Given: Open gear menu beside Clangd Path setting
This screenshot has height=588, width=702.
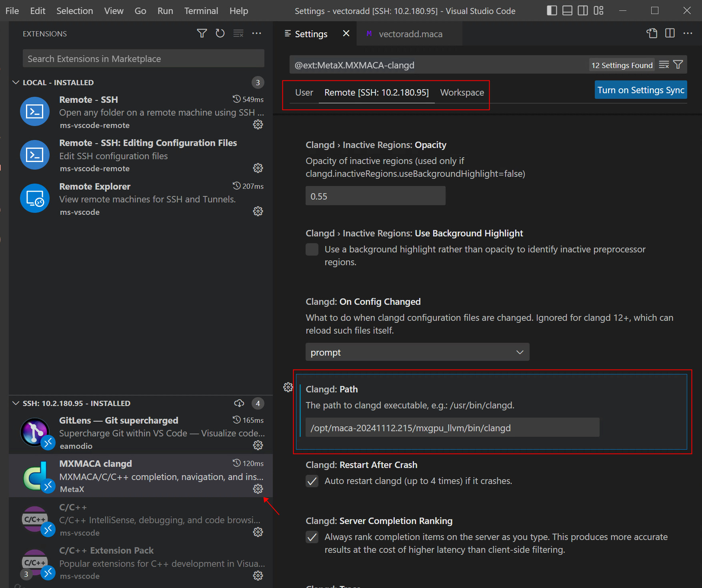Looking at the screenshot, I should (x=288, y=387).
